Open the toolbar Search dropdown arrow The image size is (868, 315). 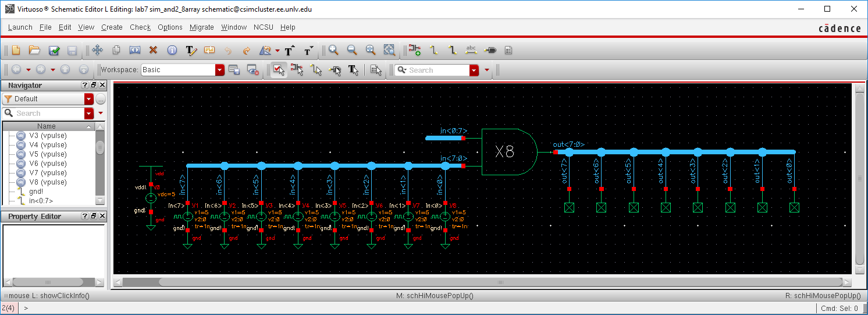pos(474,70)
